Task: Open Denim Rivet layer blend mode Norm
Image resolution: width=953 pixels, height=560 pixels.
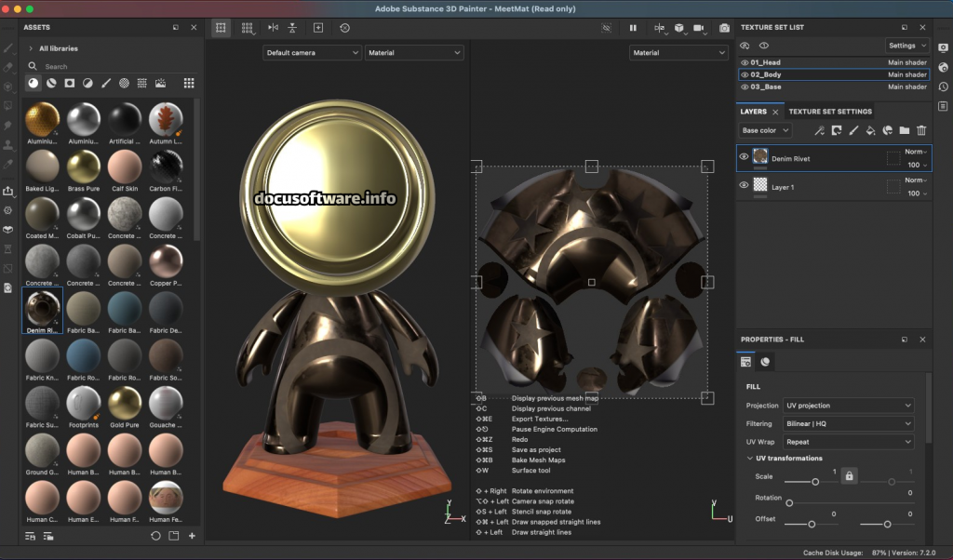Action: tap(916, 152)
